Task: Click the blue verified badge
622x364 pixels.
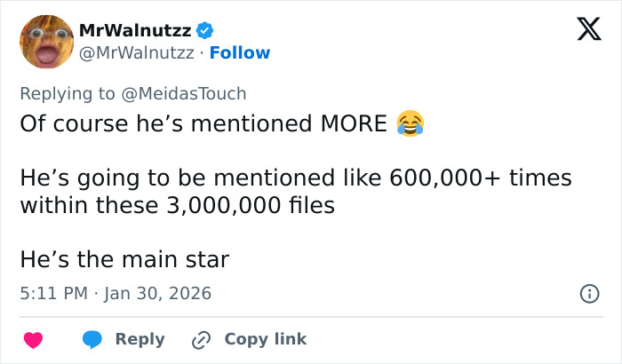Action: point(205,31)
